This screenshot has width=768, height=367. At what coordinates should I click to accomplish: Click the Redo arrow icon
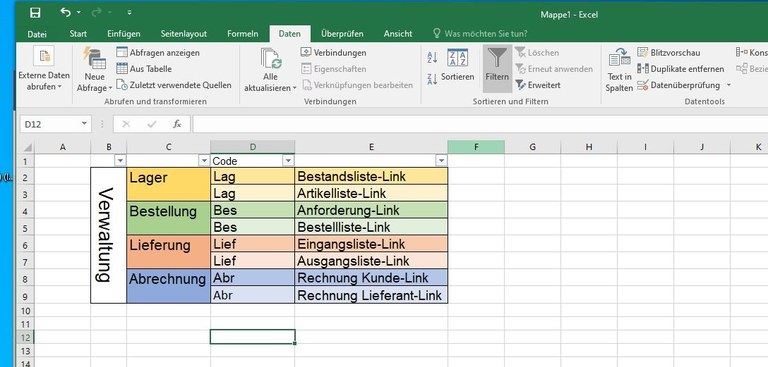click(97, 13)
